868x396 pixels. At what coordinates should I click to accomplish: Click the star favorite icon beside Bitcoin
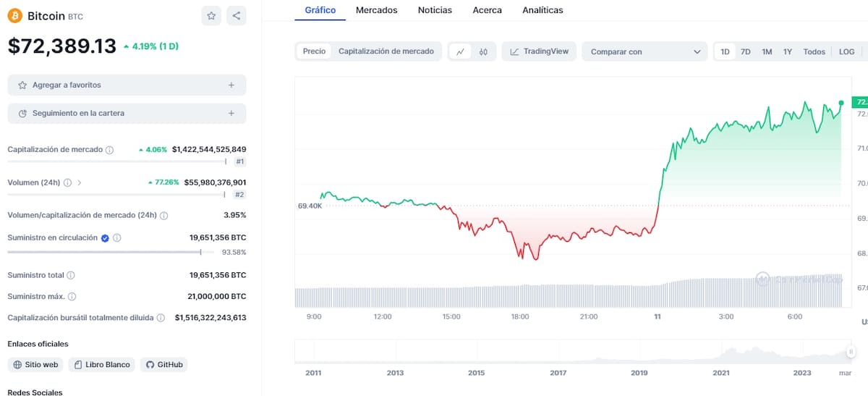pos(211,16)
